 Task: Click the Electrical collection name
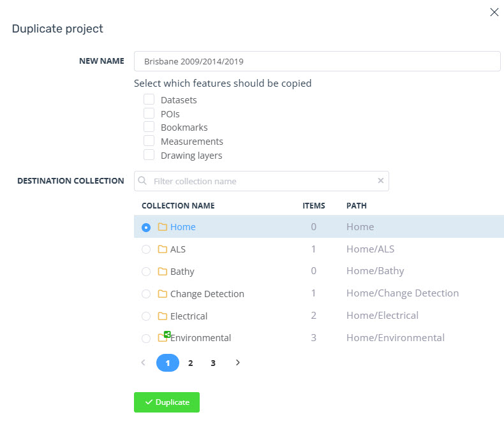(189, 316)
